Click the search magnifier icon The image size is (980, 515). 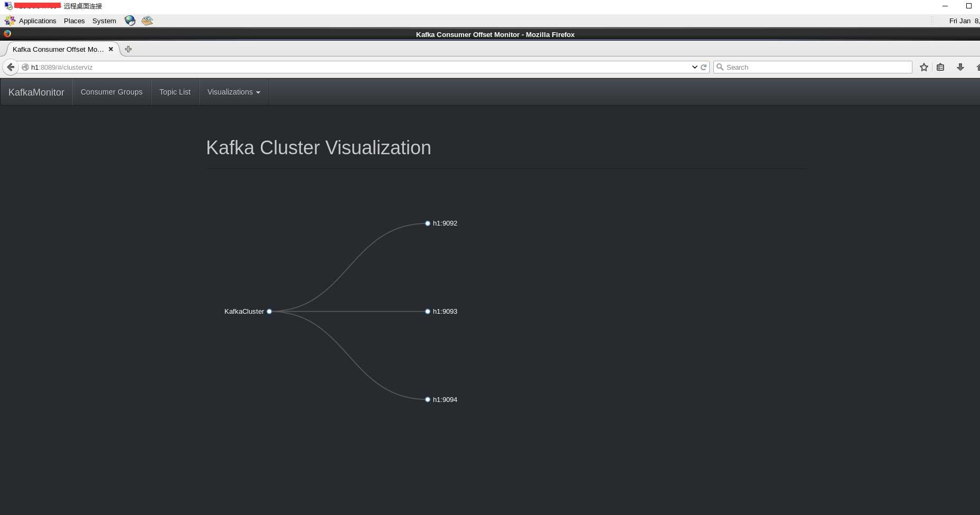[720, 67]
